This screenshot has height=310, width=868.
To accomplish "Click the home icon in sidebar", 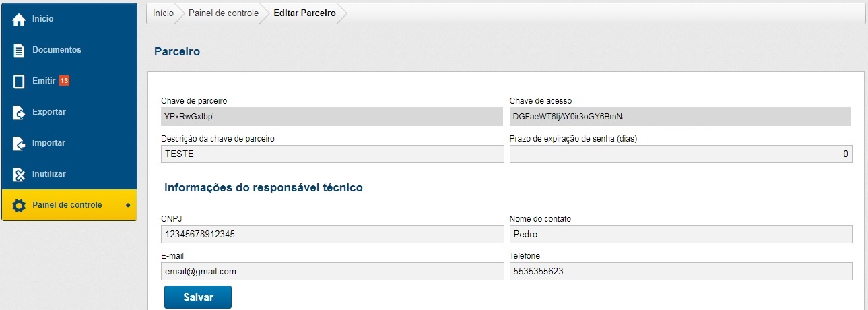I will [x=19, y=20].
